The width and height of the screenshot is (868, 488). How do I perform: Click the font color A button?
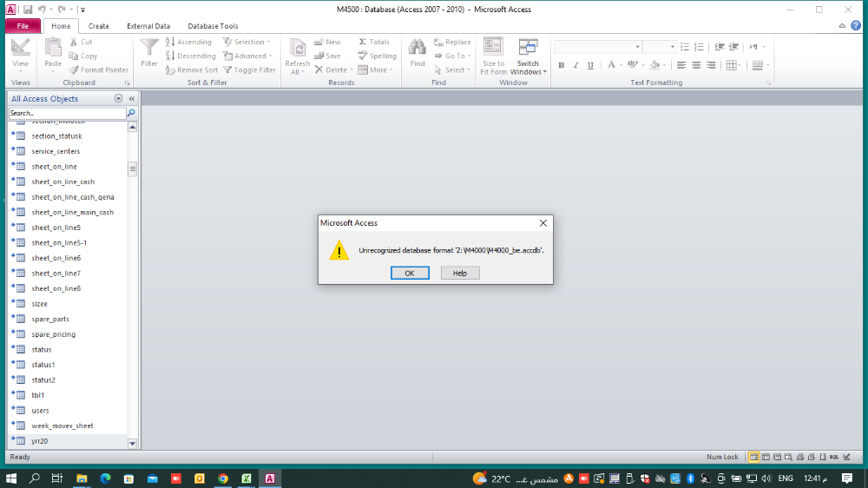611,65
